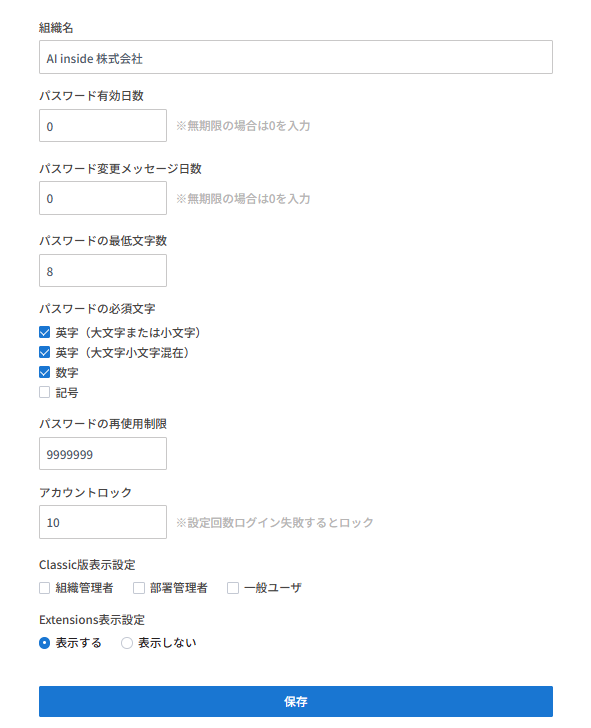Click the 一般ユーザ label text
591x728 pixels.
(273, 588)
